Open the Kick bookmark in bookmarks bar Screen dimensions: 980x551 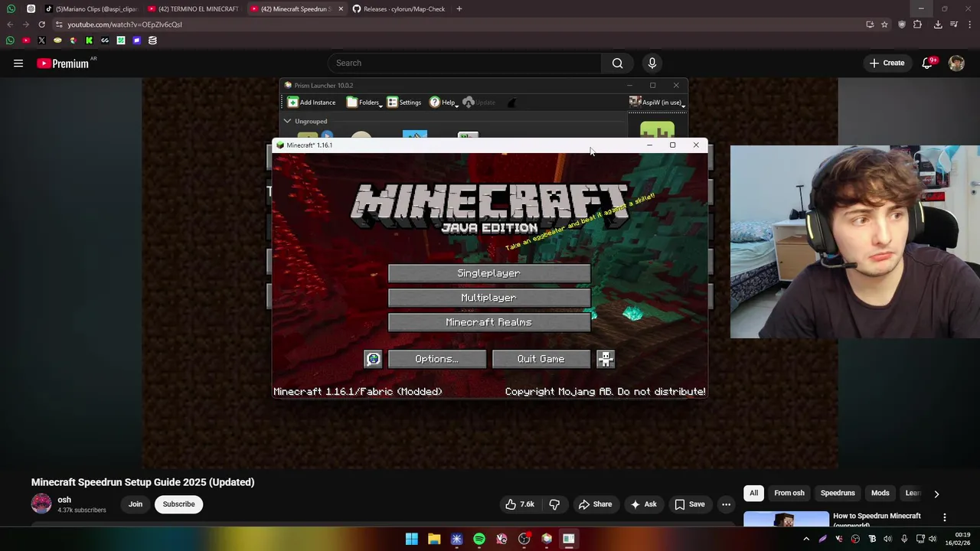pyautogui.click(x=89, y=41)
